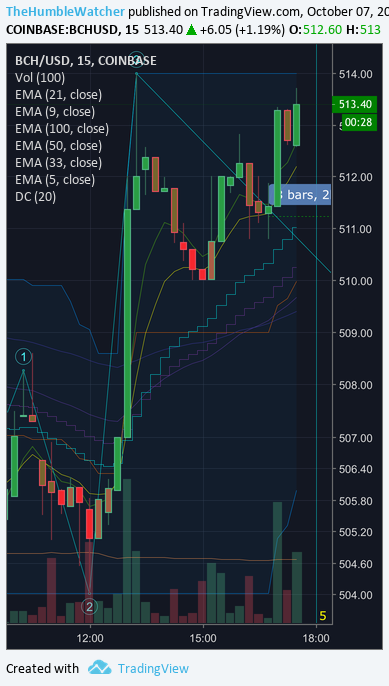Viewport: 389px width, 686px height.
Task: Select the DC (20) indicator label
Action: (x=35, y=196)
